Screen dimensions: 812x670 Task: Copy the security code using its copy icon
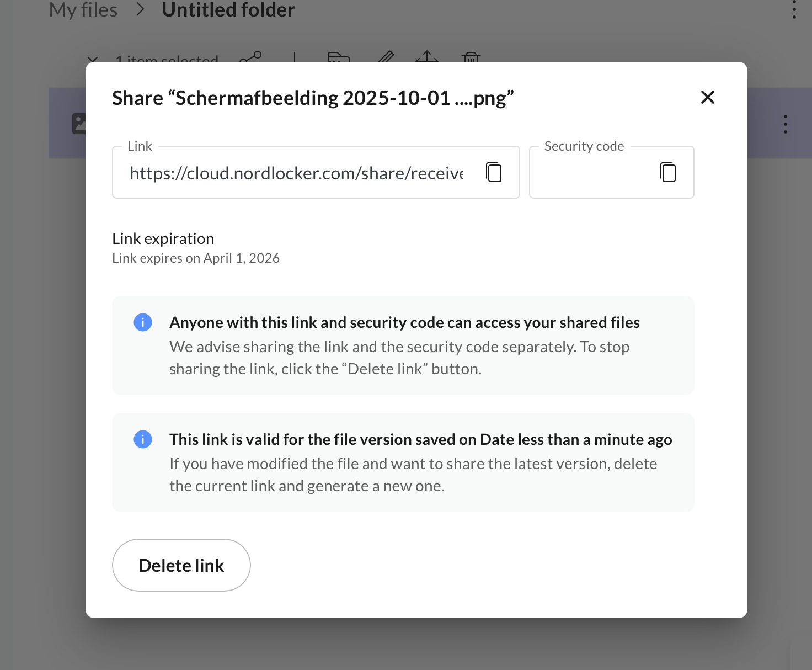pos(667,172)
